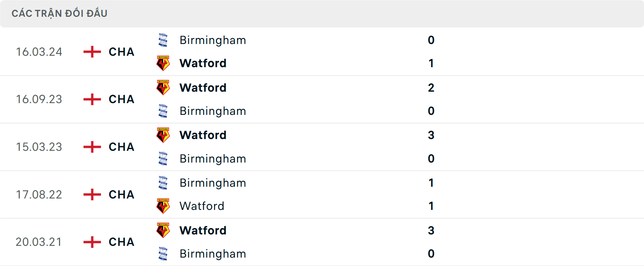This screenshot has height=266, width=644.
Task: Select the score 1 for Watford on 16.03.24
Action: point(431,63)
